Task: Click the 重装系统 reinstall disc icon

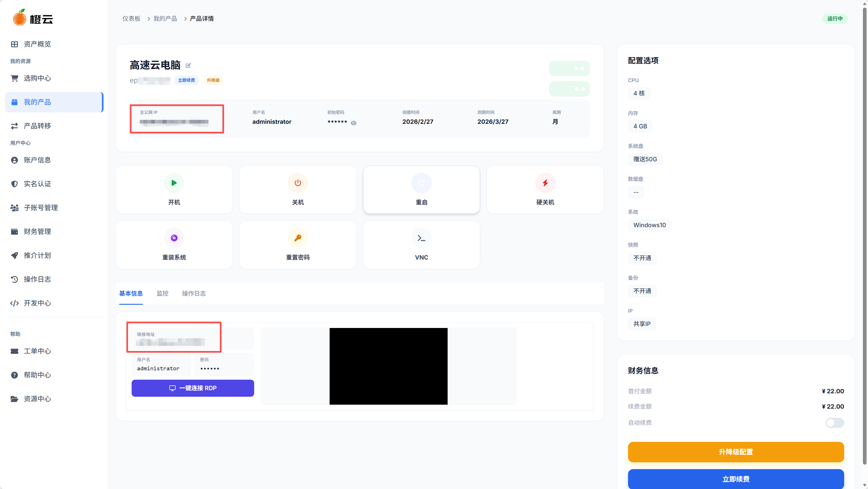Action: point(174,238)
